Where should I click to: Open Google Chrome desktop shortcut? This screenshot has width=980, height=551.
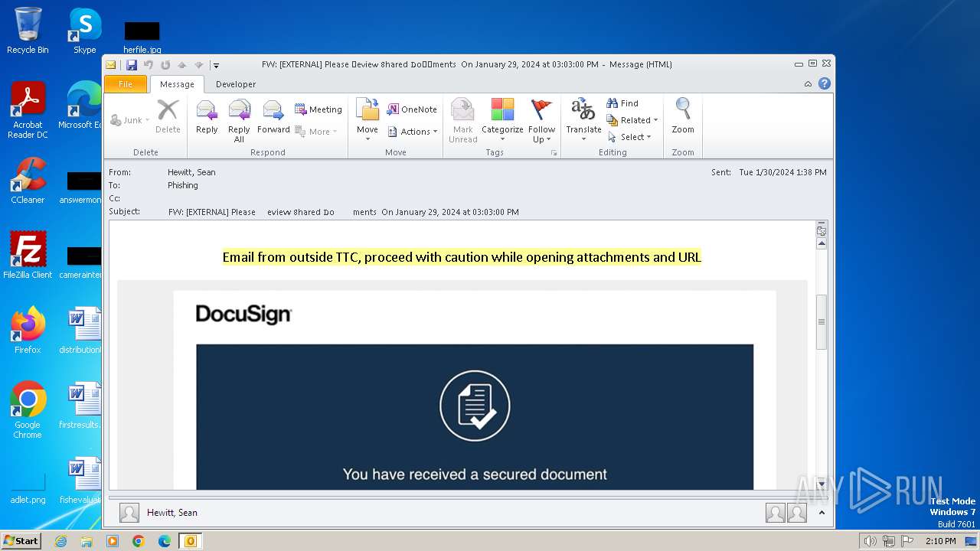point(28,409)
